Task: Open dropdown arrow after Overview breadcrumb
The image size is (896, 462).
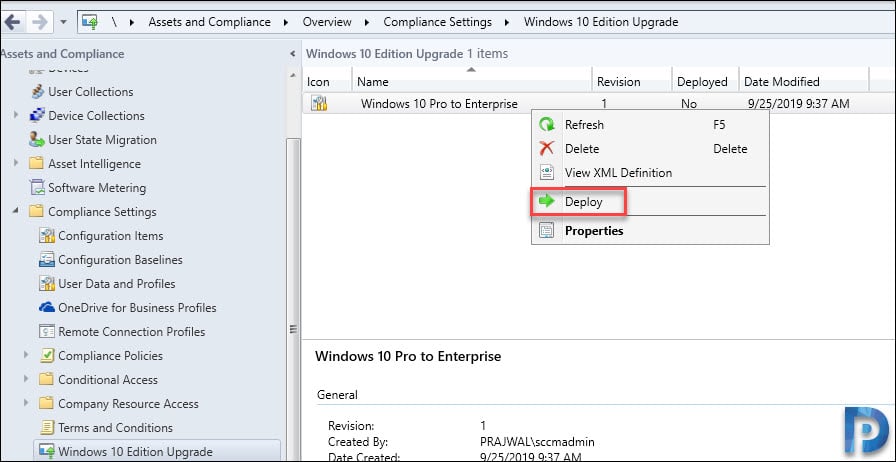Action: click(x=367, y=22)
